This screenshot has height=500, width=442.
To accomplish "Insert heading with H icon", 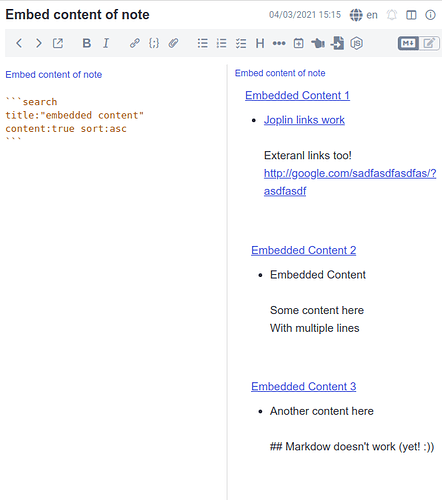I will pos(260,43).
